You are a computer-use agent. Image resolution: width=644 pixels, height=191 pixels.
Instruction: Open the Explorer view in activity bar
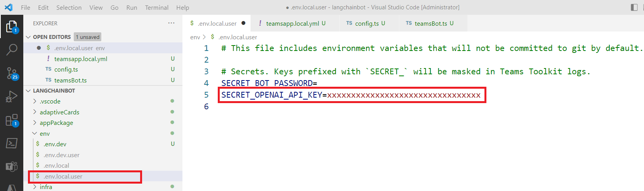click(12, 27)
